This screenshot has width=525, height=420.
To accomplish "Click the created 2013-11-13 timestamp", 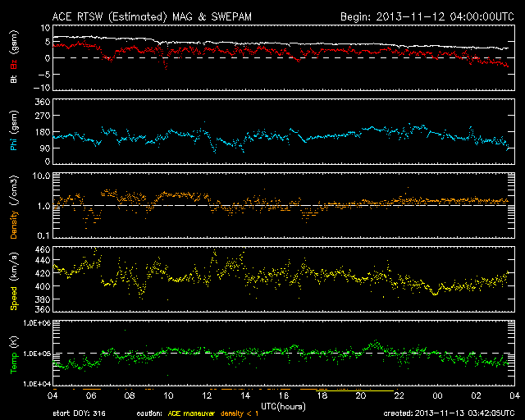I will (x=450, y=413).
